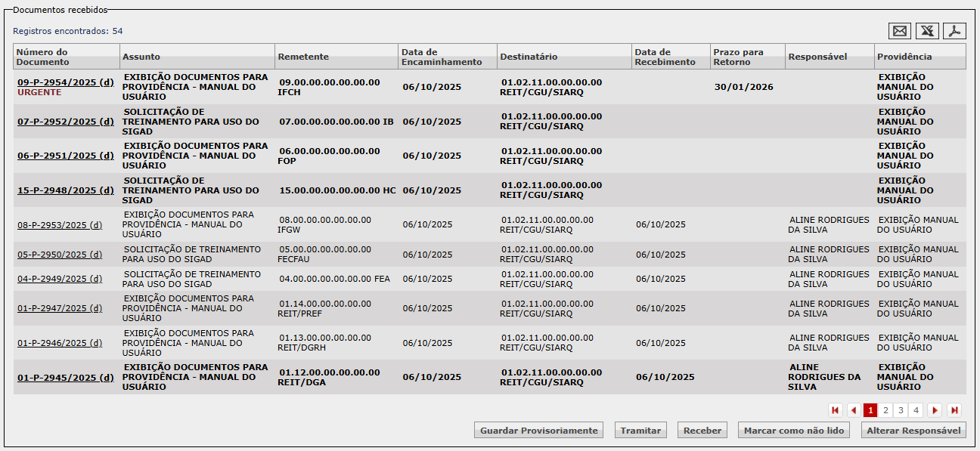This screenshot has width=980, height=451.
Task: Open urgent document 09-P-2954/2025 (d)
Action: pos(65,82)
